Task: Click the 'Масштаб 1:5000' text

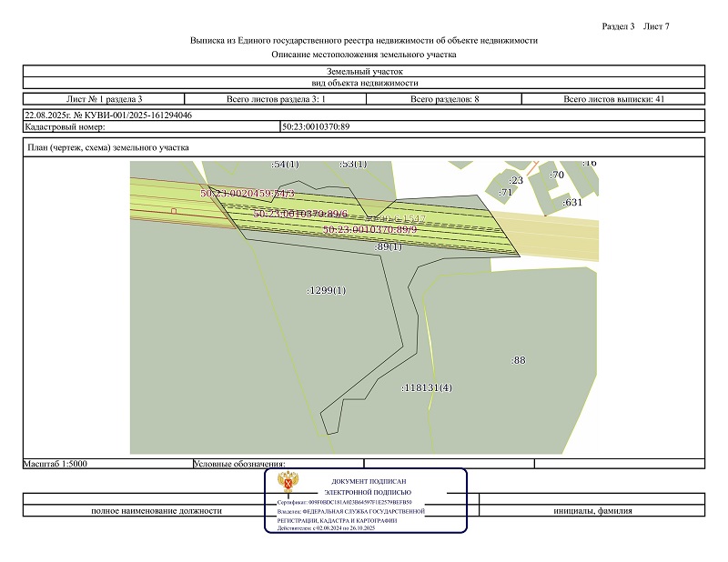Action: click(x=56, y=464)
